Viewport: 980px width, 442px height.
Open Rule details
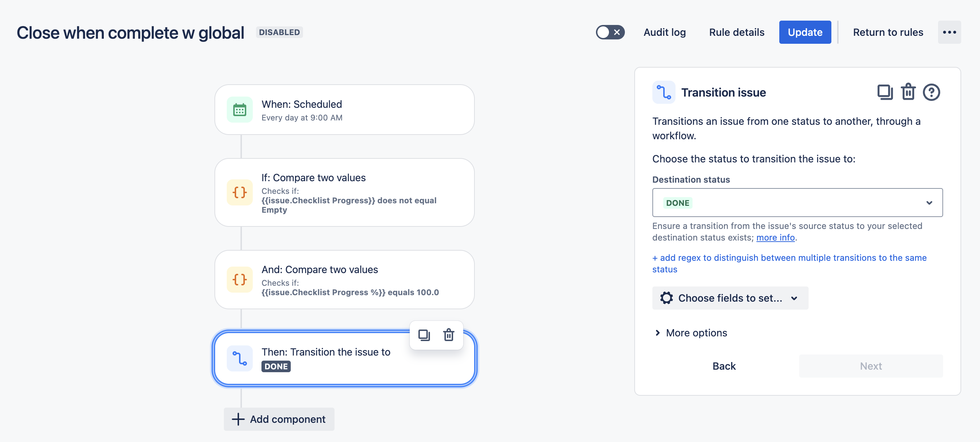point(736,32)
